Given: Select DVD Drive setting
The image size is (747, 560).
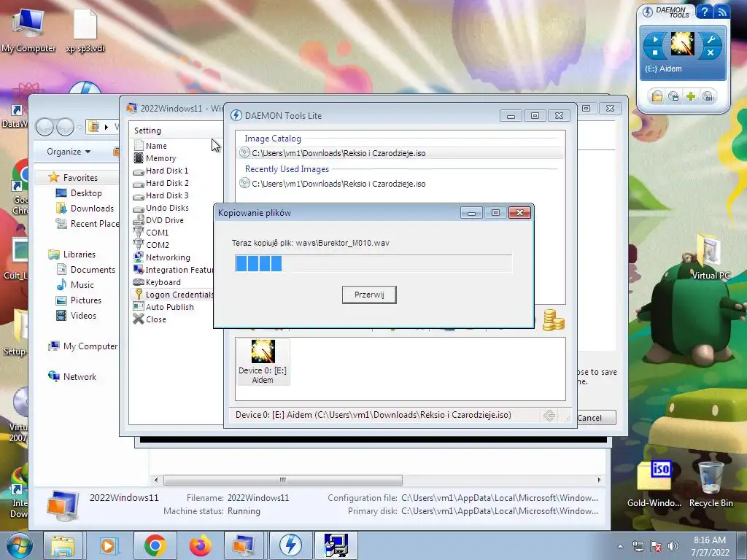Looking at the screenshot, I should [158, 220].
